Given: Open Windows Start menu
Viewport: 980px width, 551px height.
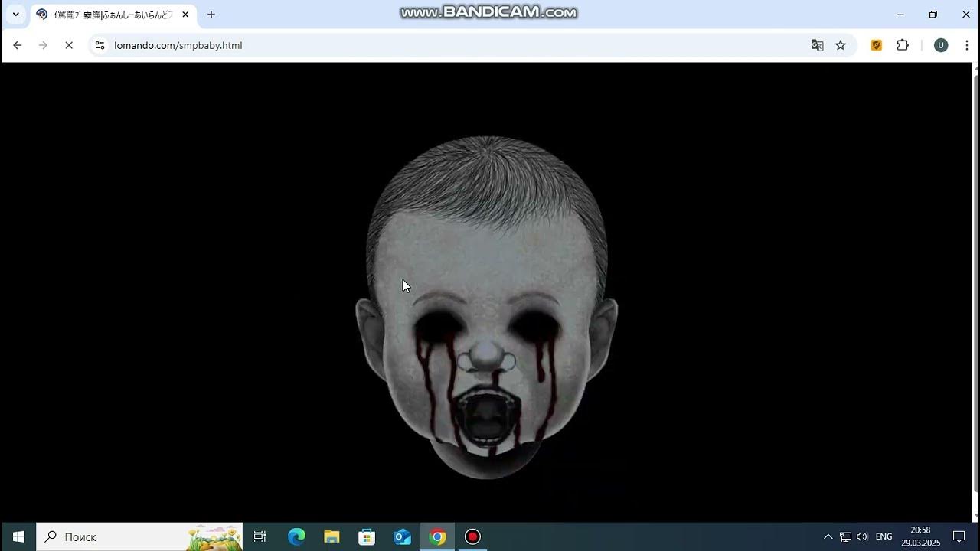Looking at the screenshot, I should pyautogui.click(x=18, y=536).
